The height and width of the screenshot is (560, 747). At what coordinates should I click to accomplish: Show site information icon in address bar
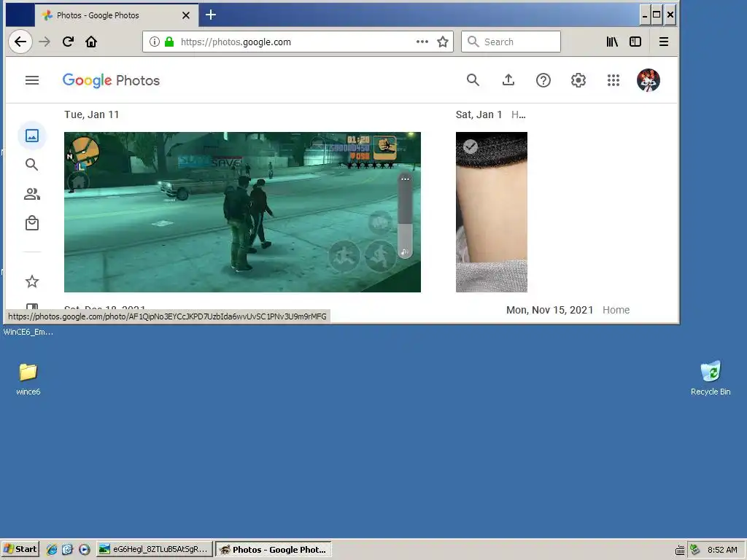tap(155, 42)
